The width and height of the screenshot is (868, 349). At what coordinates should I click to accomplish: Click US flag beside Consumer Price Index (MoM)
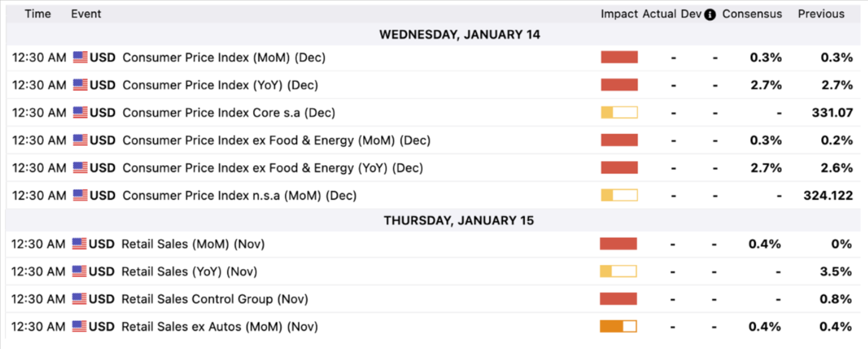point(80,57)
